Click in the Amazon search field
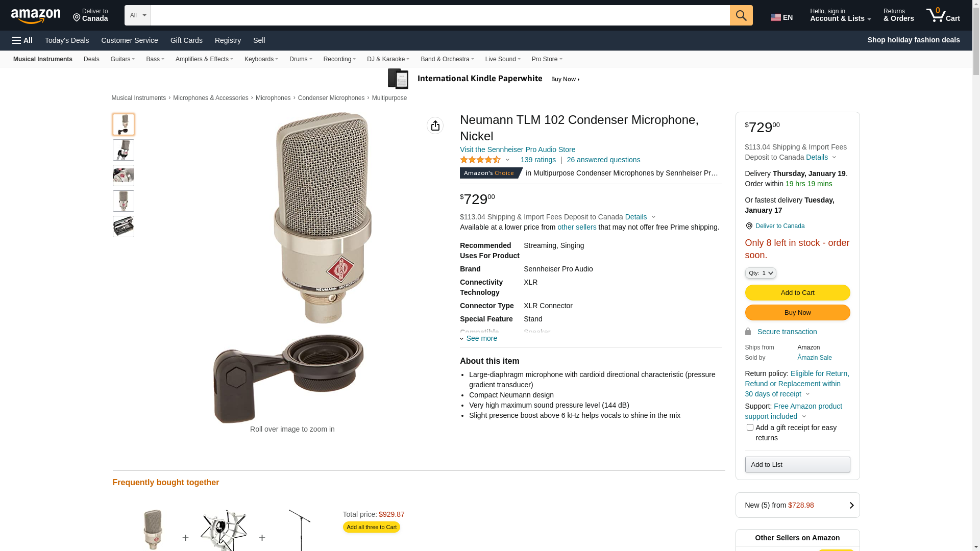 [x=439, y=15]
